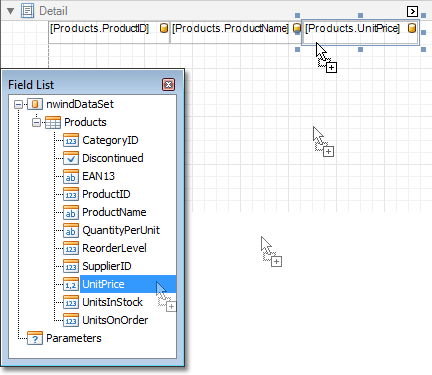
Task: Click the ProductName text field icon
Action: (x=71, y=212)
